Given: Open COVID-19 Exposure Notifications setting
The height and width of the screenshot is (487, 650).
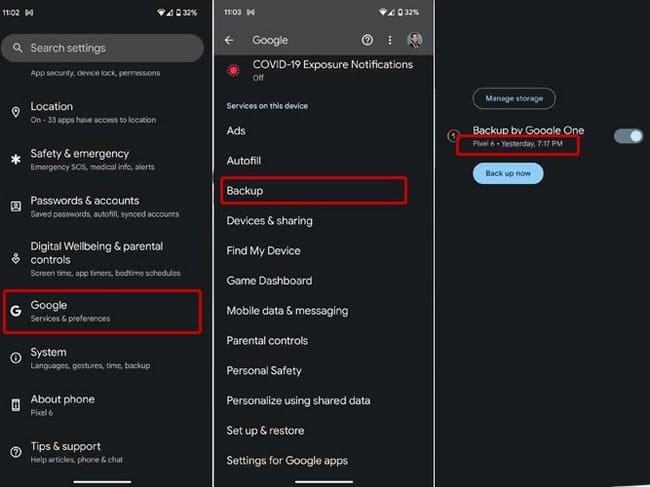Looking at the screenshot, I should [x=318, y=70].
